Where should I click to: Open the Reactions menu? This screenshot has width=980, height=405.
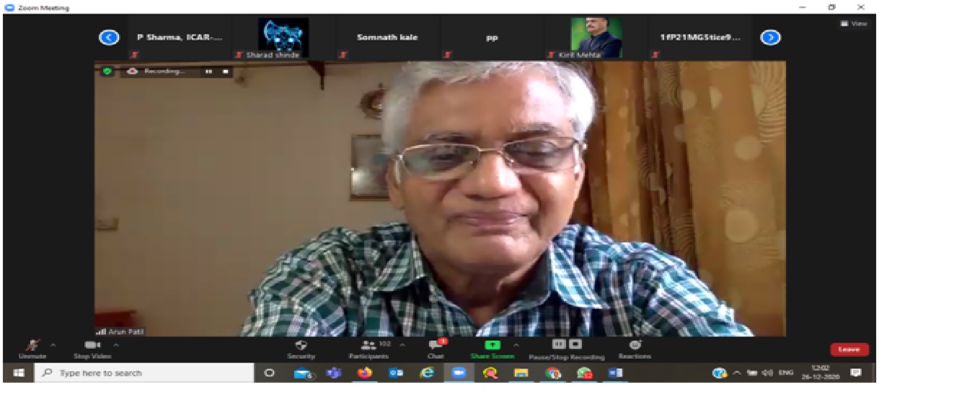tap(635, 349)
